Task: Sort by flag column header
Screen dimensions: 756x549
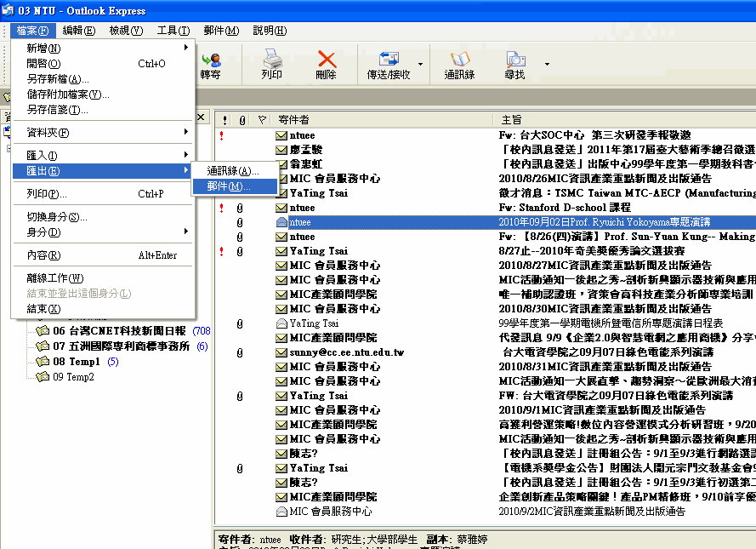Action: click(262, 120)
